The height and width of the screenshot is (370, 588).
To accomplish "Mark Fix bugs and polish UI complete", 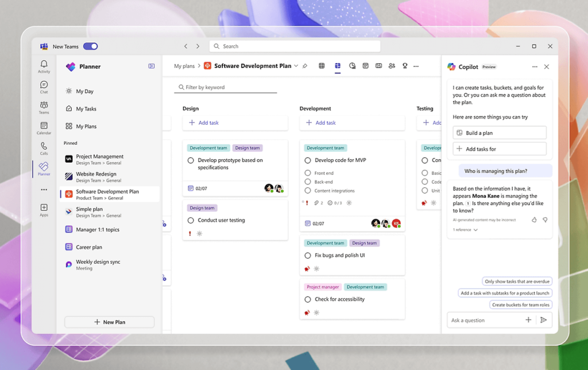I will [308, 256].
